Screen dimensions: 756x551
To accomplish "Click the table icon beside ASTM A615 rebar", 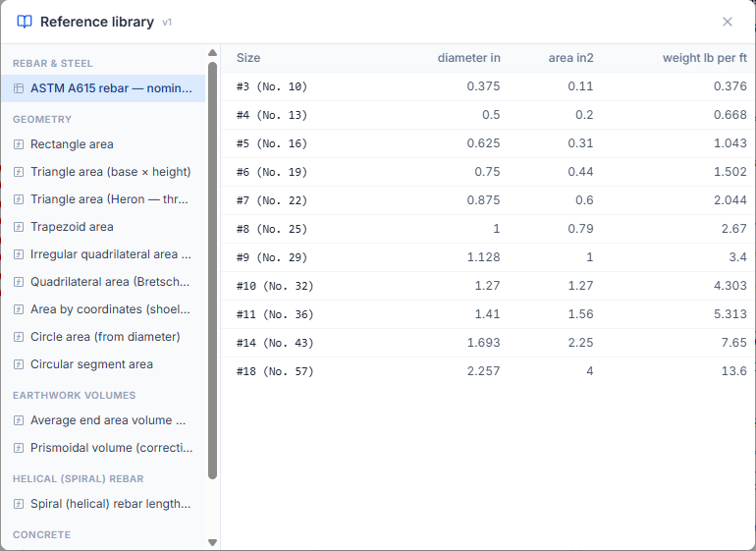I will click(19, 88).
